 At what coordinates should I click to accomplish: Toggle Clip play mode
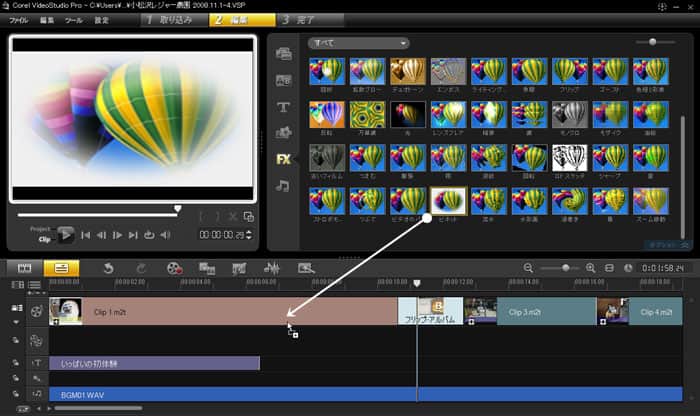tap(44, 240)
